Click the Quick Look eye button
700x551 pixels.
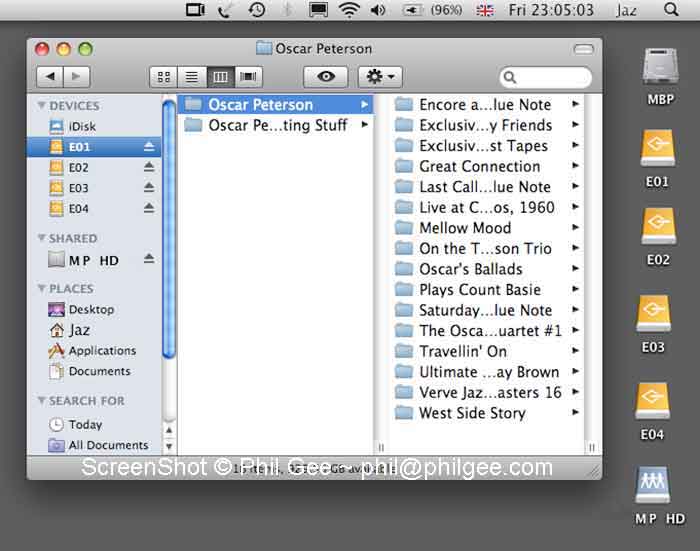pos(325,77)
